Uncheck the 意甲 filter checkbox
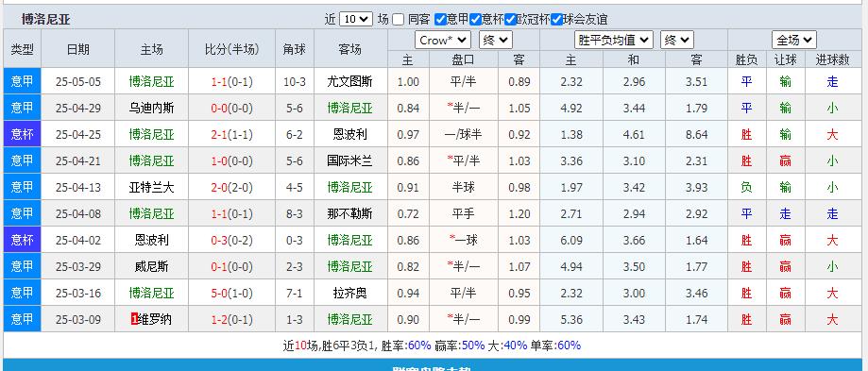The image size is (868, 371). (440, 19)
